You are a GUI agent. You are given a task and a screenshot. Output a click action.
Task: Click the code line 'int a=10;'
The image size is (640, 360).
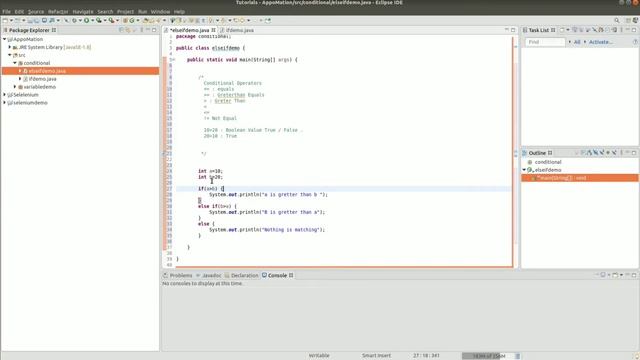pyautogui.click(x=210, y=171)
